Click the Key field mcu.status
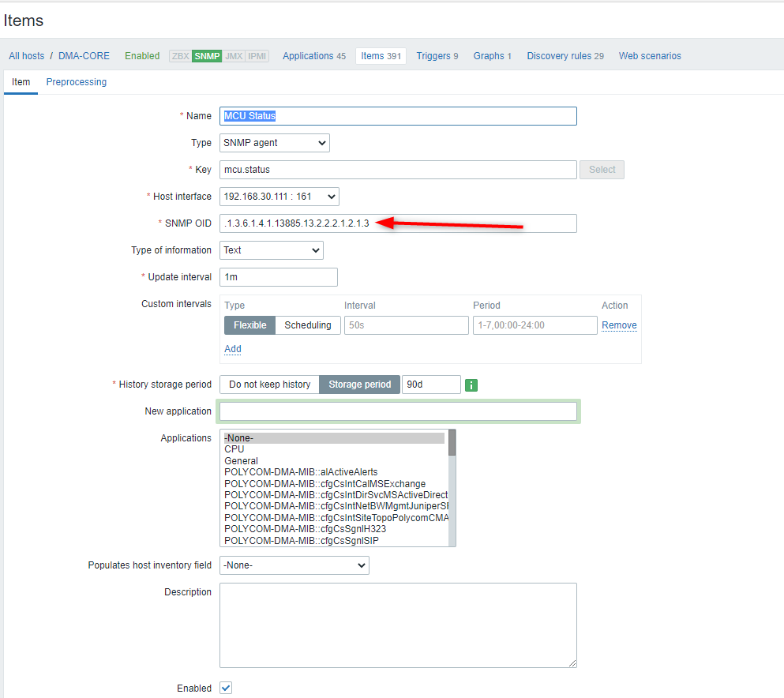The height and width of the screenshot is (698, 784). pos(398,170)
